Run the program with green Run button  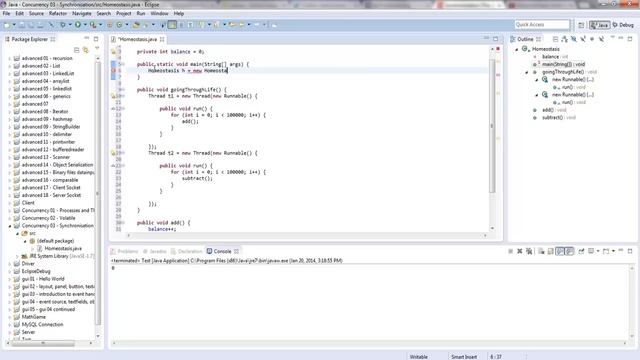point(78,25)
